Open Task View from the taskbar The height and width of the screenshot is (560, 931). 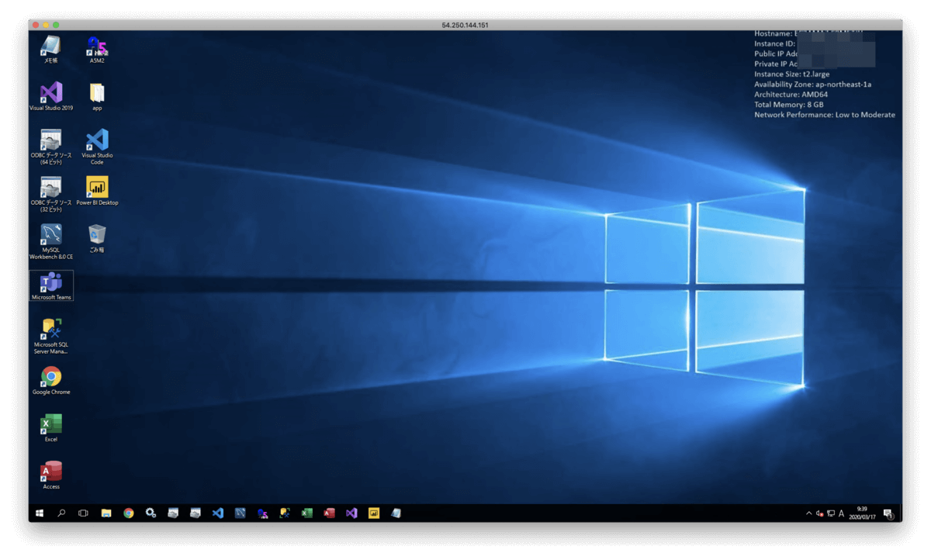[x=83, y=513]
